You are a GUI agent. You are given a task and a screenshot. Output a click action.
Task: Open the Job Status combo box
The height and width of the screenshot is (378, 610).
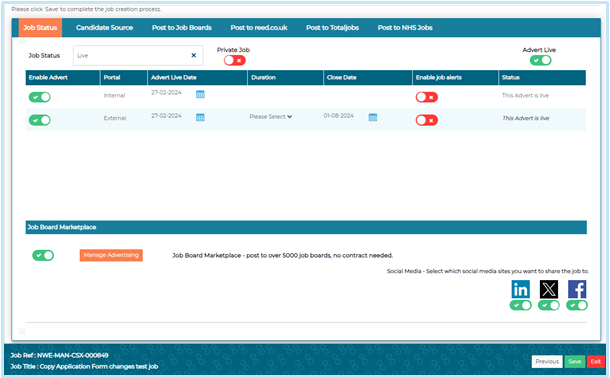click(138, 56)
